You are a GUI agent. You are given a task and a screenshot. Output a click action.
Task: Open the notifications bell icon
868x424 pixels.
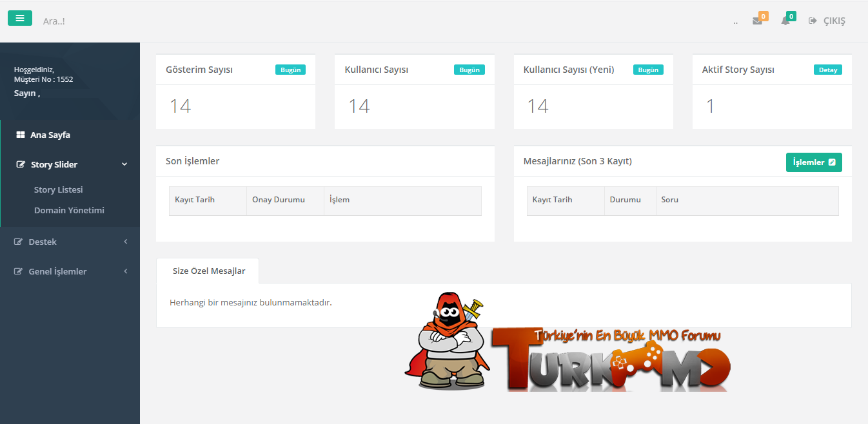pos(785,21)
